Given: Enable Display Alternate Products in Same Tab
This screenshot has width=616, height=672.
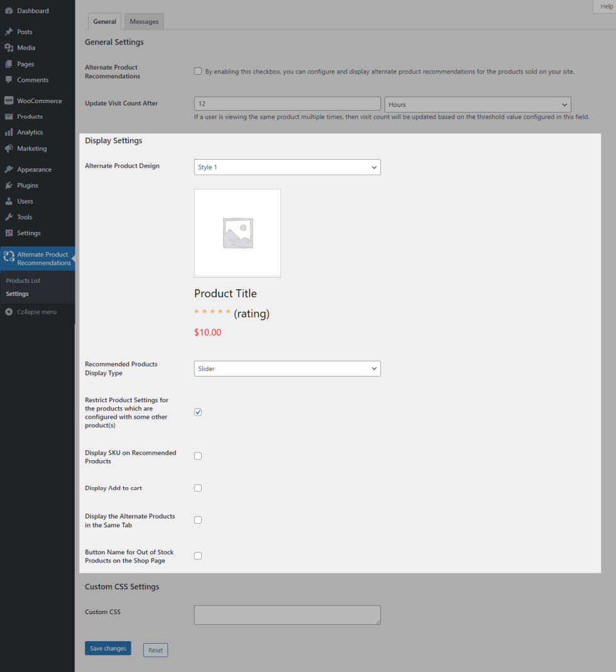Looking at the screenshot, I should (197, 520).
